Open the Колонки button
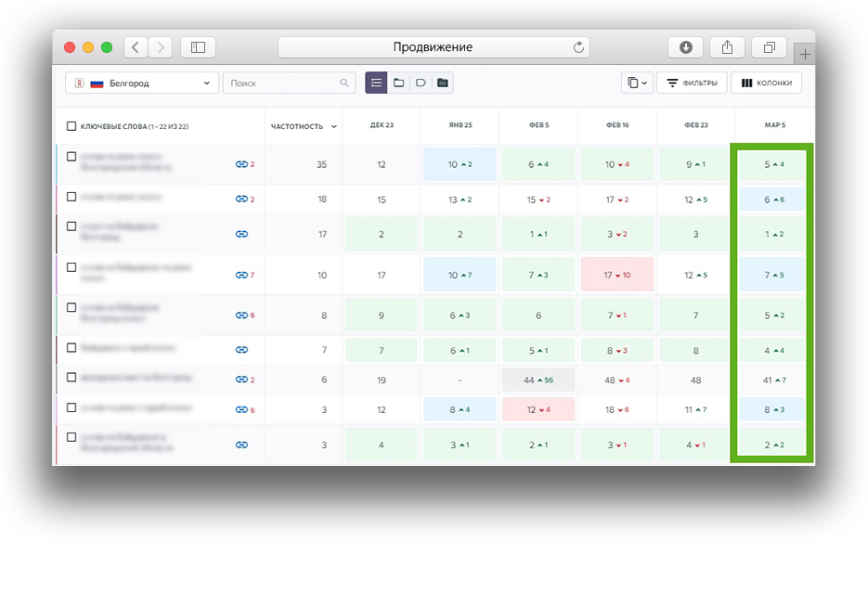 pos(767,83)
